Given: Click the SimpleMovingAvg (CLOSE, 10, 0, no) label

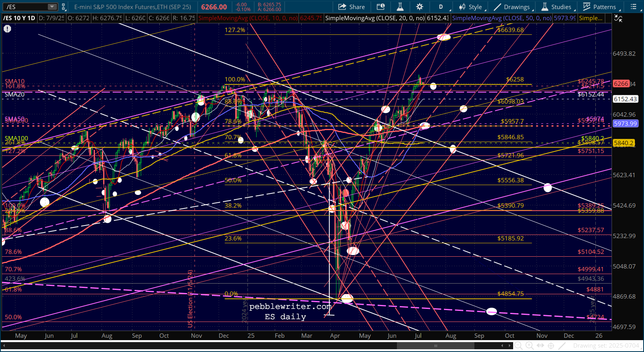Looking at the screenshot, I should click(248, 18).
